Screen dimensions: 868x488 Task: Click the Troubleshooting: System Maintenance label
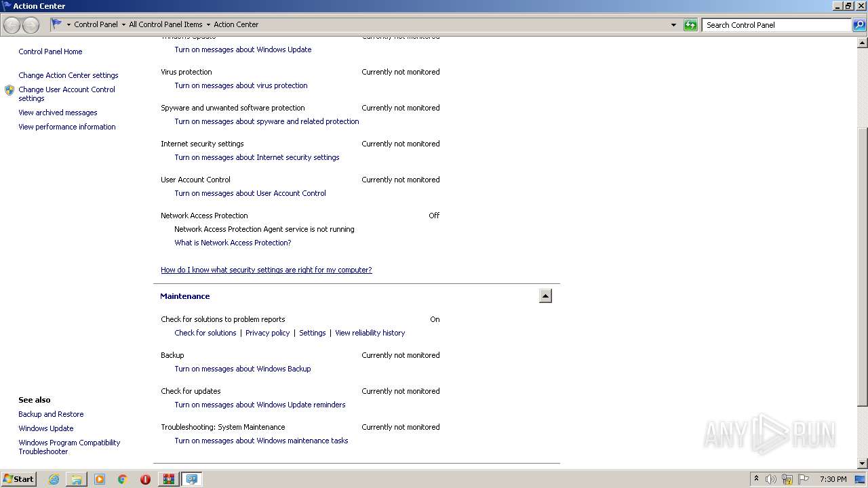tap(223, 427)
